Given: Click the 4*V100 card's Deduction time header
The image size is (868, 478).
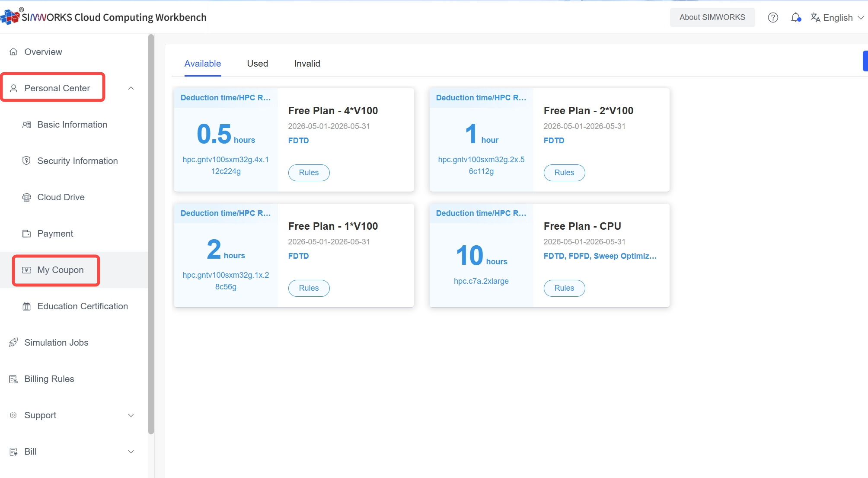Looking at the screenshot, I should pyautogui.click(x=226, y=98).
